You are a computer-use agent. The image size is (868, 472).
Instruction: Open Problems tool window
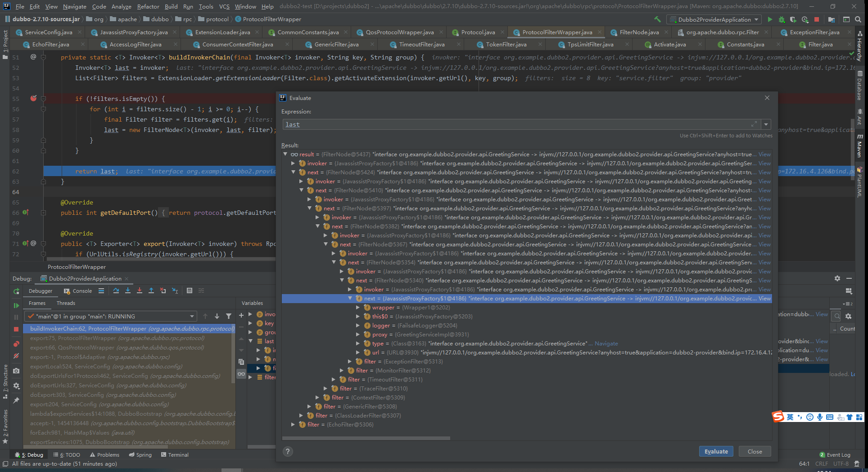click(104, 454)
